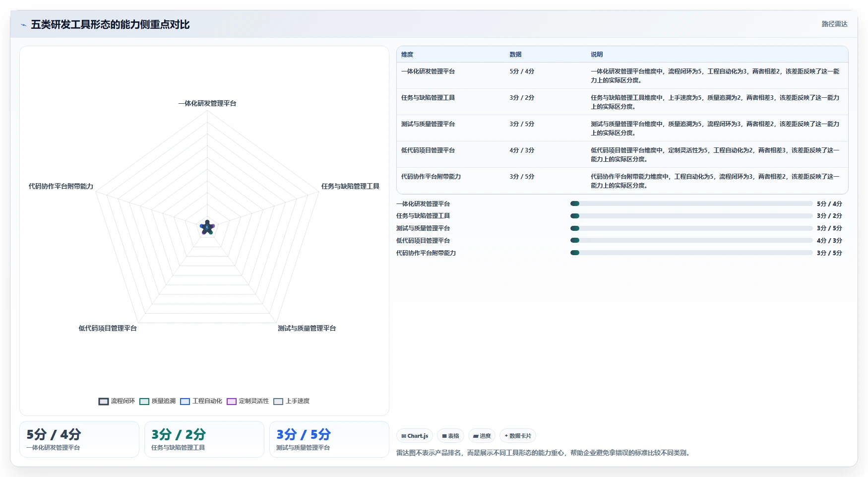Toggle 工程自动化 legend swatch
868x477 pixels.
tap(185, 402)
